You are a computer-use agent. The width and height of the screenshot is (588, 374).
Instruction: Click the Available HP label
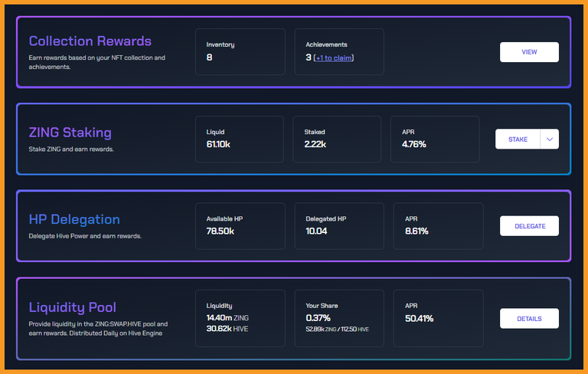[x=224, y=219]
